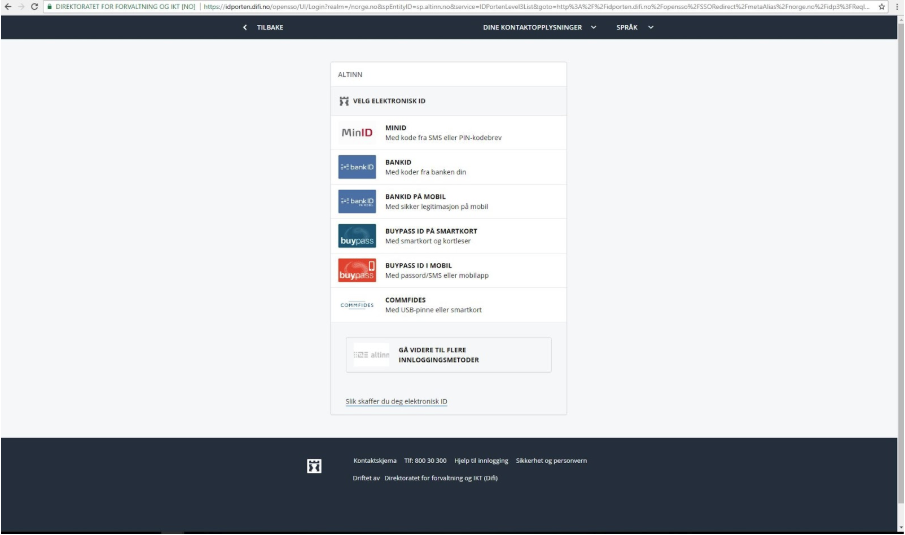Screen dimensions: 905x535
Task: Open Hjelp til innlogging link
Action: point(481,461)
